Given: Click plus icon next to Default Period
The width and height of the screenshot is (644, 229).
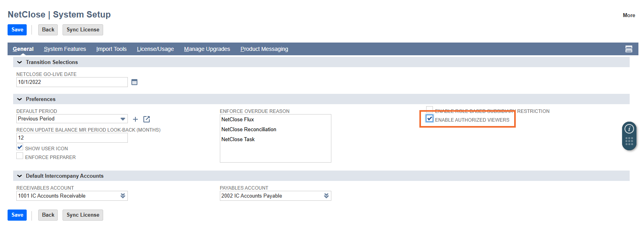Looking at the screenshot, I should pos(135,119).
